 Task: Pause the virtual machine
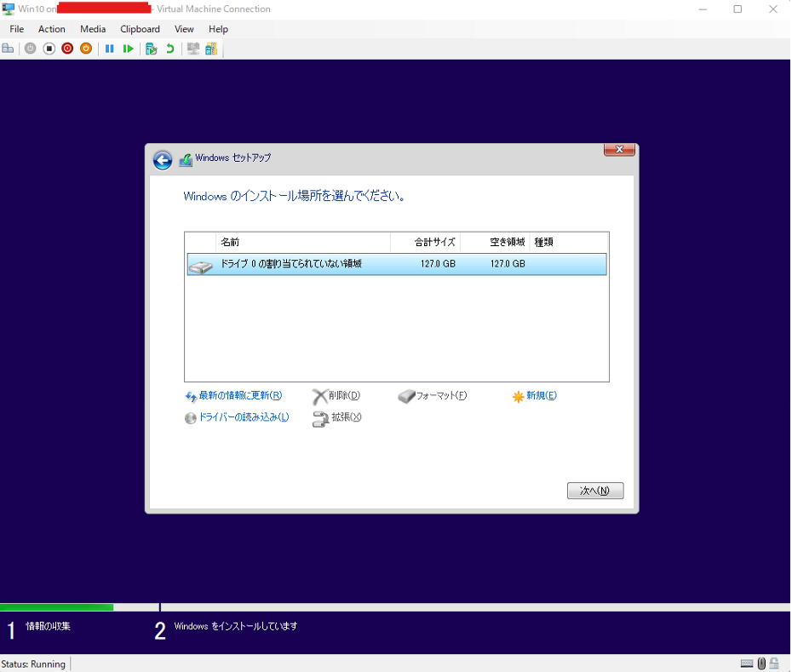pyautogui.click(x=109, y=49)
